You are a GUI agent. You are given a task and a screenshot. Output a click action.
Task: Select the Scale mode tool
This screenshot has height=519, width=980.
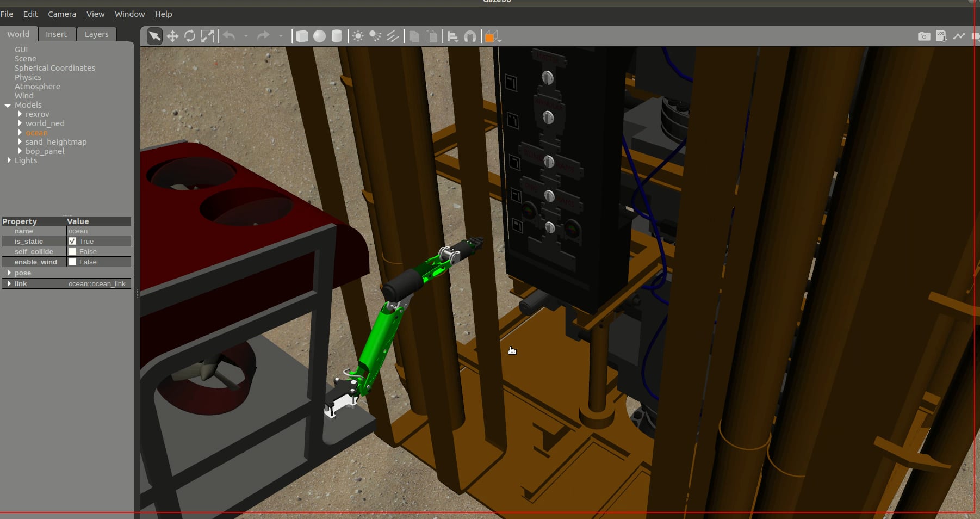click(208, 36)
